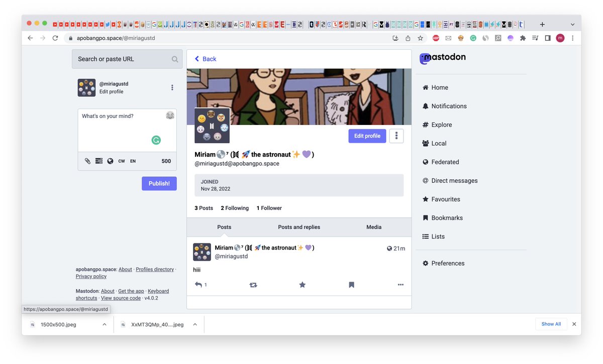Open Chrome three-dot menu

tap(572, 38)
